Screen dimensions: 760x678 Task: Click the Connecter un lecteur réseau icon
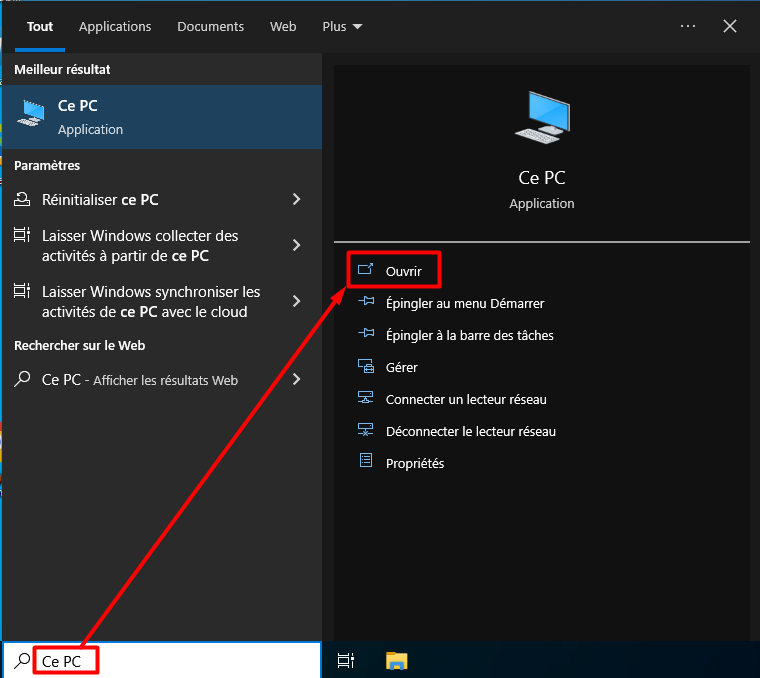tap(365, 398)
